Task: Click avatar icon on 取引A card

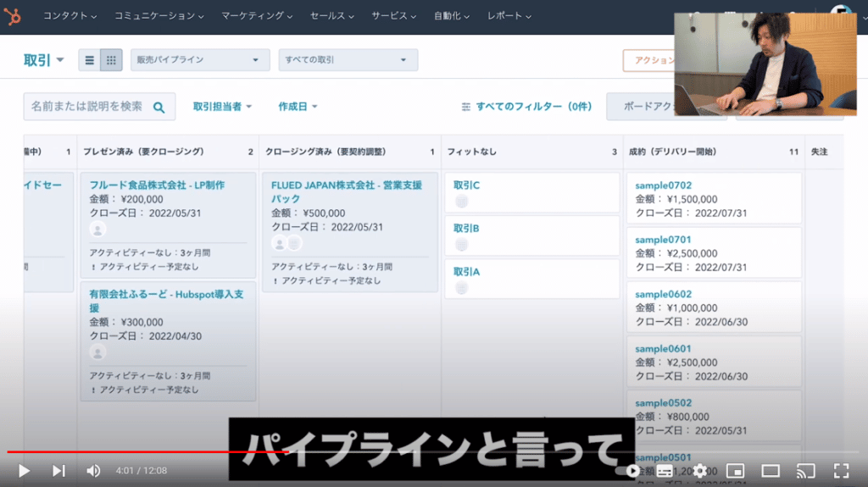Action: pyautogui.click(x=461, y=288)
